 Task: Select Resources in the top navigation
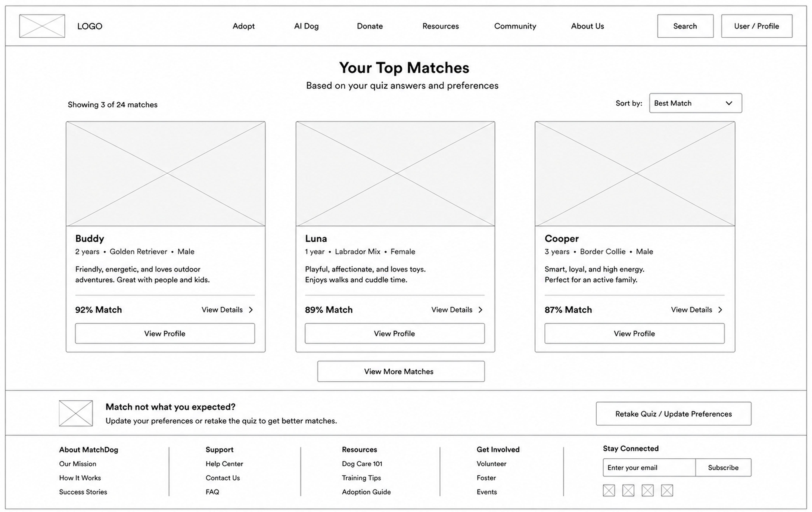point(440,26)
